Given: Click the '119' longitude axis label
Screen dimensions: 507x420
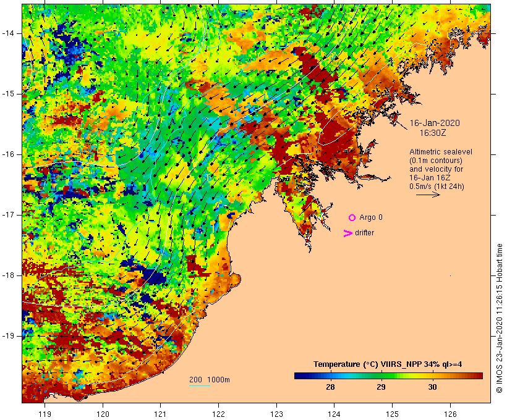Looking at the screenshot, I should tap(45, 414).
